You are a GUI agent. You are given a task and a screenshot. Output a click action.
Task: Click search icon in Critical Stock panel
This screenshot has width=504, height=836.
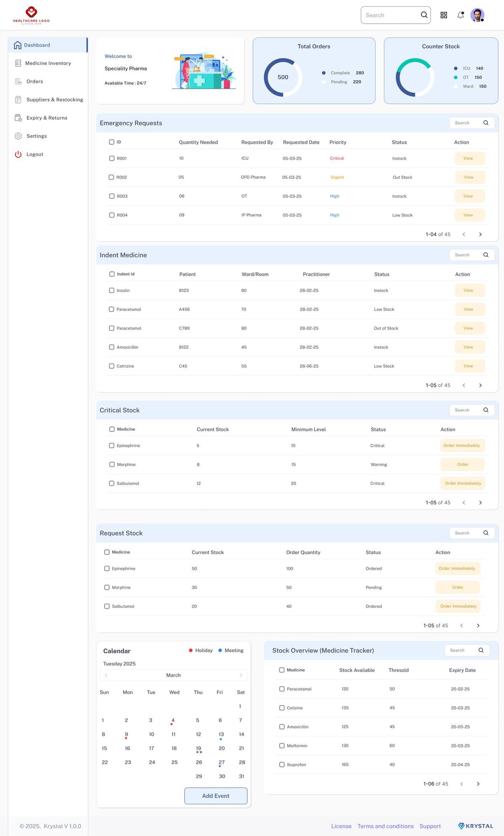(486, 410)
